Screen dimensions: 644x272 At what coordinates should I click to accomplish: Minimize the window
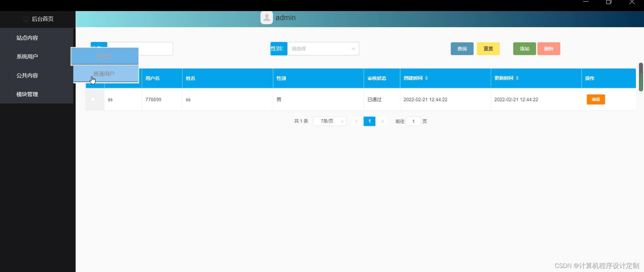(x=586, y=2)
